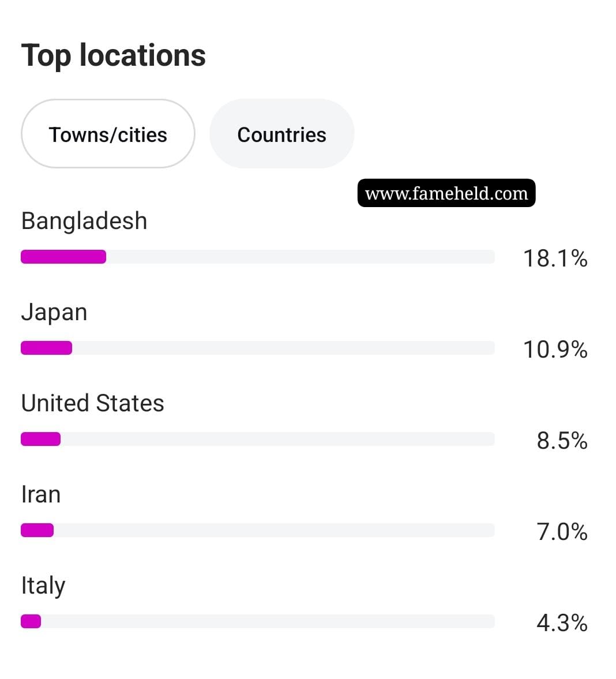Click the 18.1% value for Bangladesh

pyautogui.click(x=555, y=258)
